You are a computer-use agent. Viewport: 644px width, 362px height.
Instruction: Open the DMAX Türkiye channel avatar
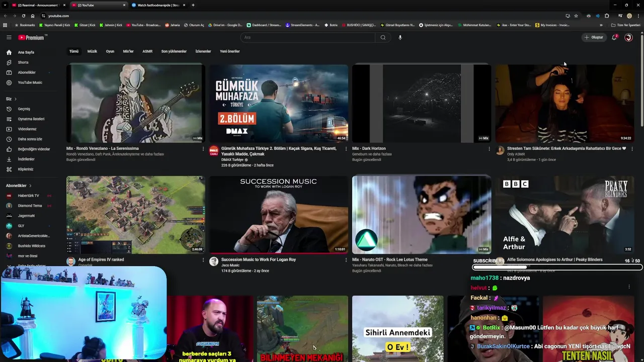[x=214, y=150]
